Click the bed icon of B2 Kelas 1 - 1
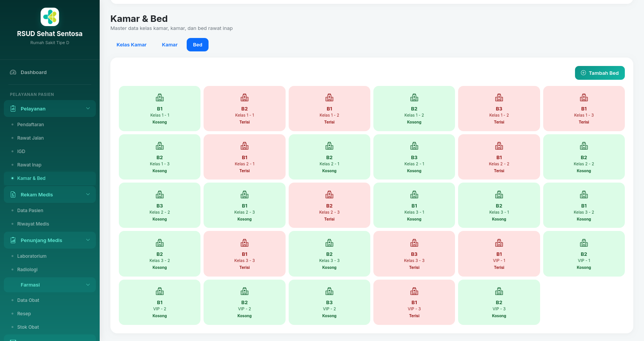The image size is (644, 341). click(245, 97)
